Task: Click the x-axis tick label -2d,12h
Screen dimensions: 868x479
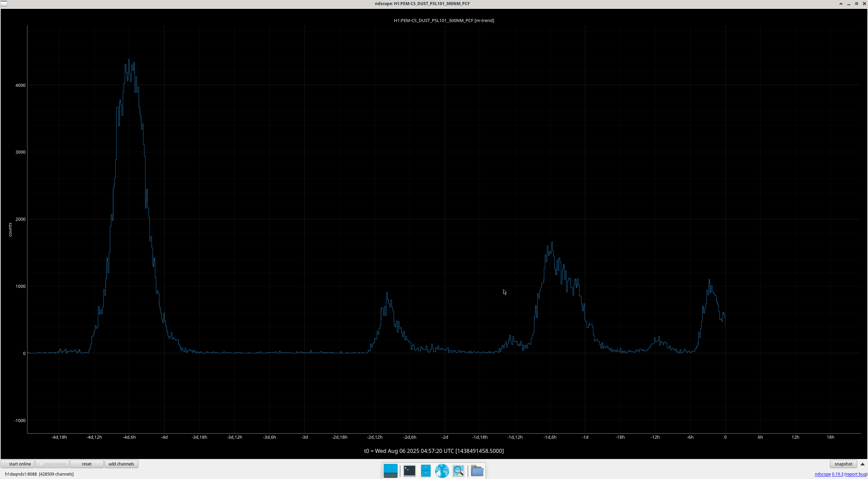Action: (x=375, y=437)
